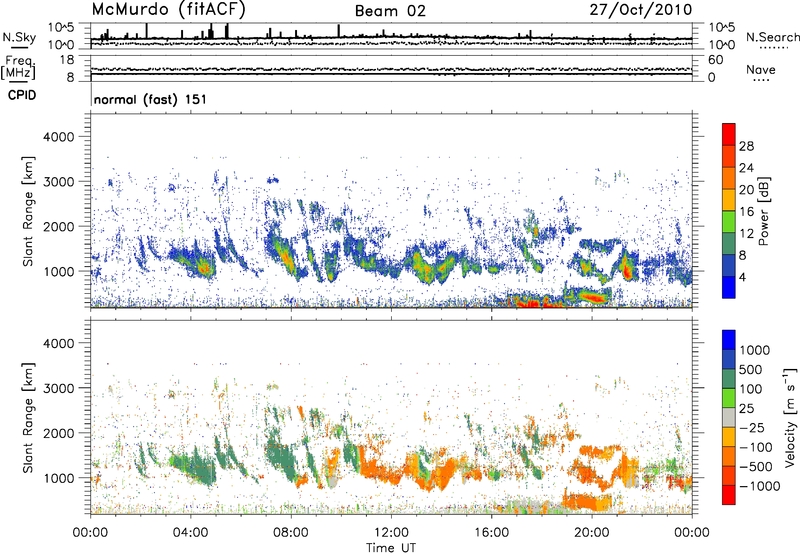Click the "16" value on Power scale
Screen dimensions: 800x554
(746, 212)
